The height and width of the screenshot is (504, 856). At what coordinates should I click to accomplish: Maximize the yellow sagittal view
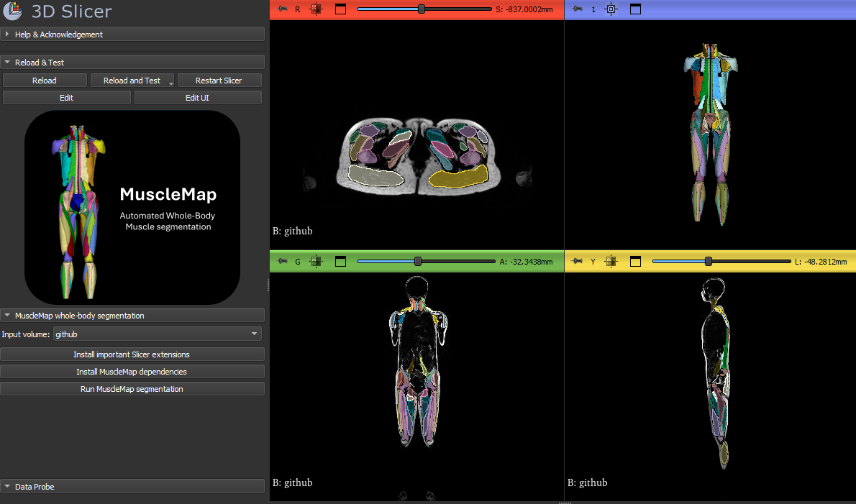tap(635, 261)
